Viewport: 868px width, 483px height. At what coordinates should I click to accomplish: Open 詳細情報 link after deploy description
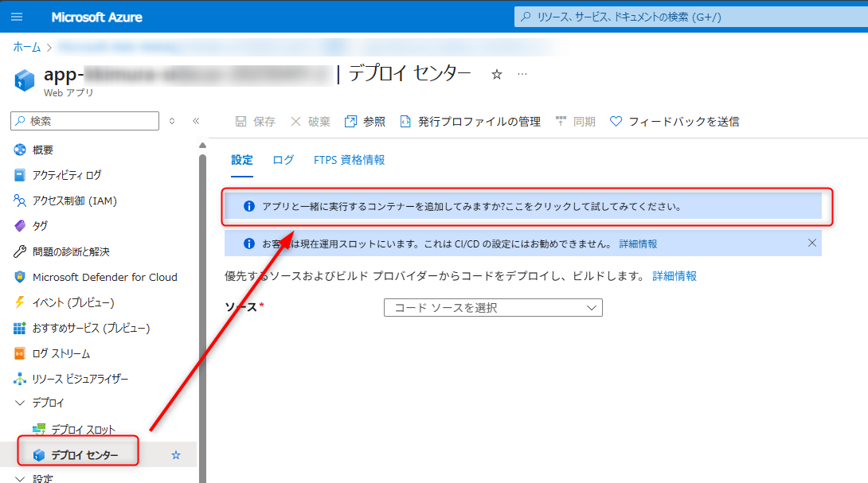[674, 276]
